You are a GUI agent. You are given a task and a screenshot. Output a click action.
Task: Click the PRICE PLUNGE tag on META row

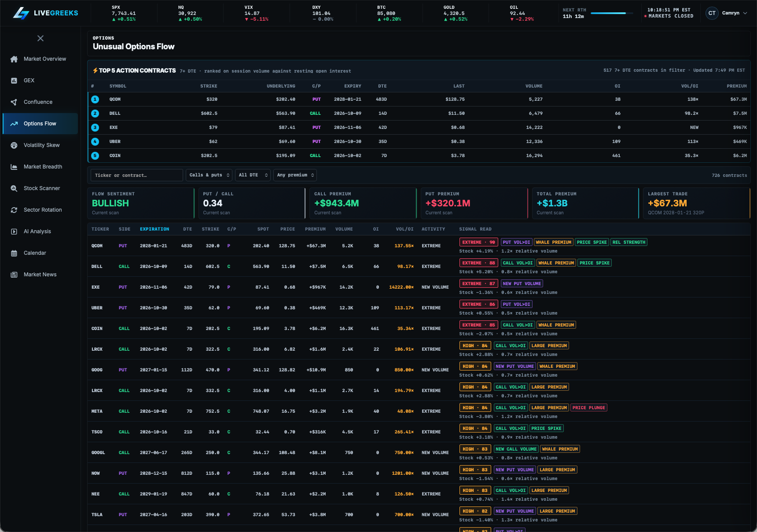click(x=589, y=408)
